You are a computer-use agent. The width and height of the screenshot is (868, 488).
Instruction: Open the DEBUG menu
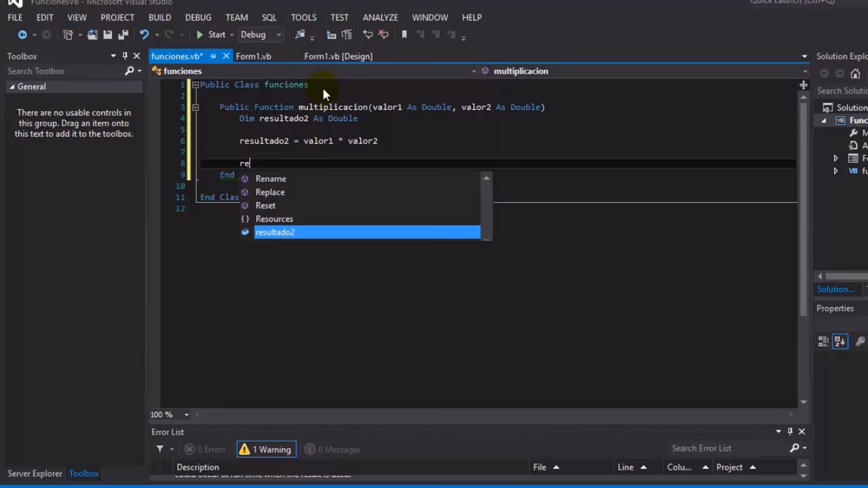[198, 17]
